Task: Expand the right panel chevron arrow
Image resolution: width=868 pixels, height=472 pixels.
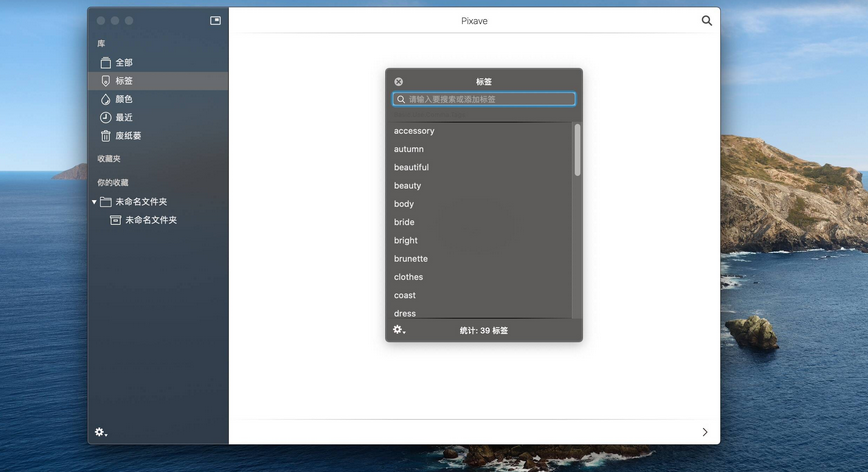Action: (x=705, y=432)
